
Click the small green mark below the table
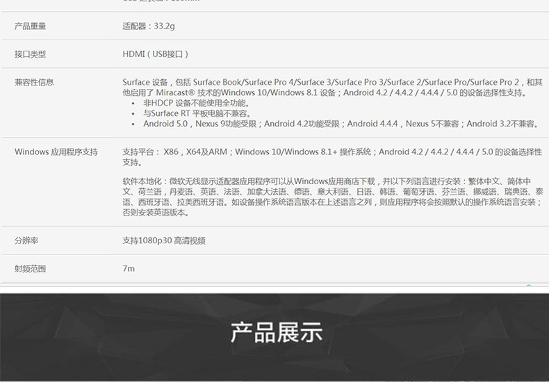pyautogui.click(x=529, y=285)
